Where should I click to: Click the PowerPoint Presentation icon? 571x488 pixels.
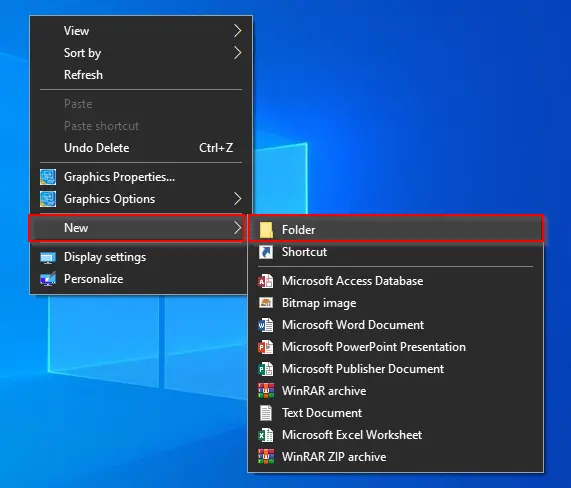[266, 347]
